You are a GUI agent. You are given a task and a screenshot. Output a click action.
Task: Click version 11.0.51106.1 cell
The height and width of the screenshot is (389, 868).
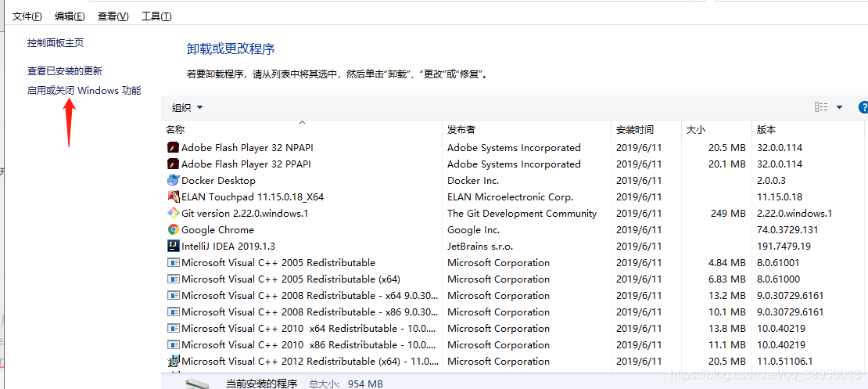tap(784, 362)
